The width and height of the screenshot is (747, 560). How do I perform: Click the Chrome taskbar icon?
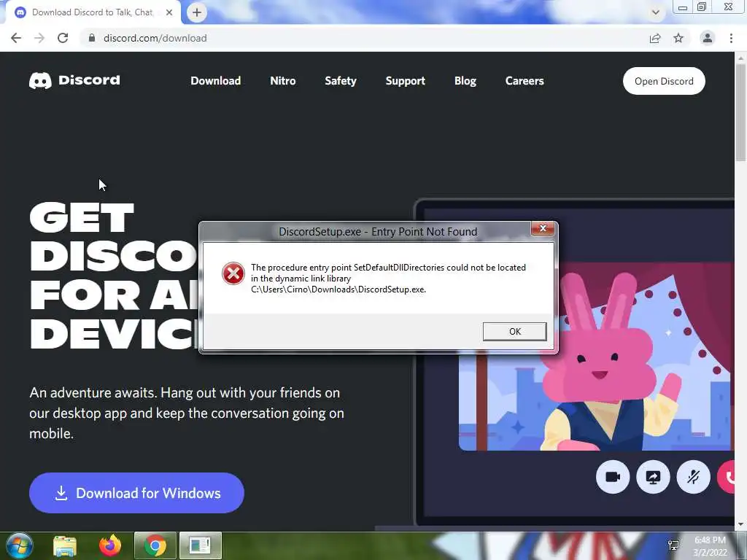(155, 545)
